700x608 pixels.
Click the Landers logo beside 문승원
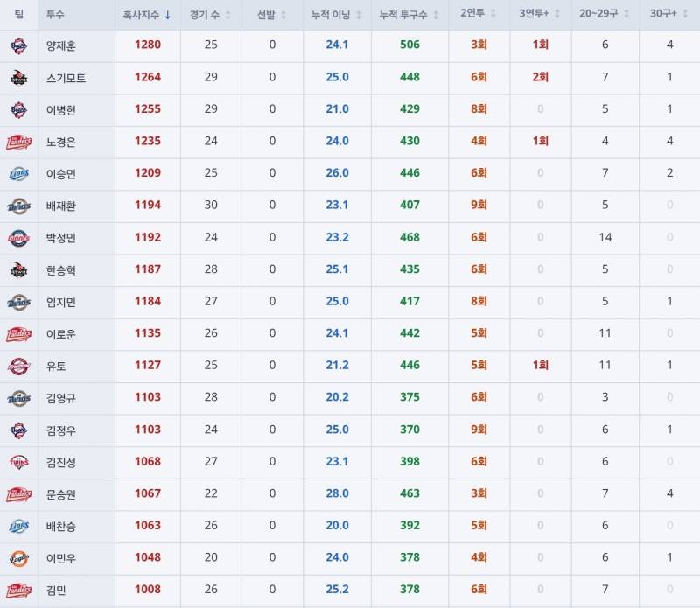[x=18, y=494]
